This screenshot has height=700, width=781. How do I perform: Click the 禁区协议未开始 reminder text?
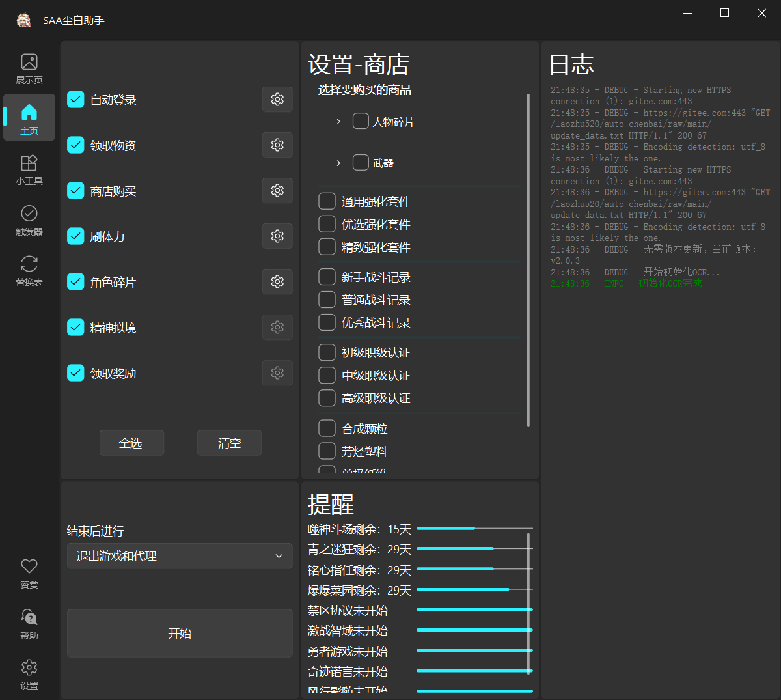coord(348,610)
